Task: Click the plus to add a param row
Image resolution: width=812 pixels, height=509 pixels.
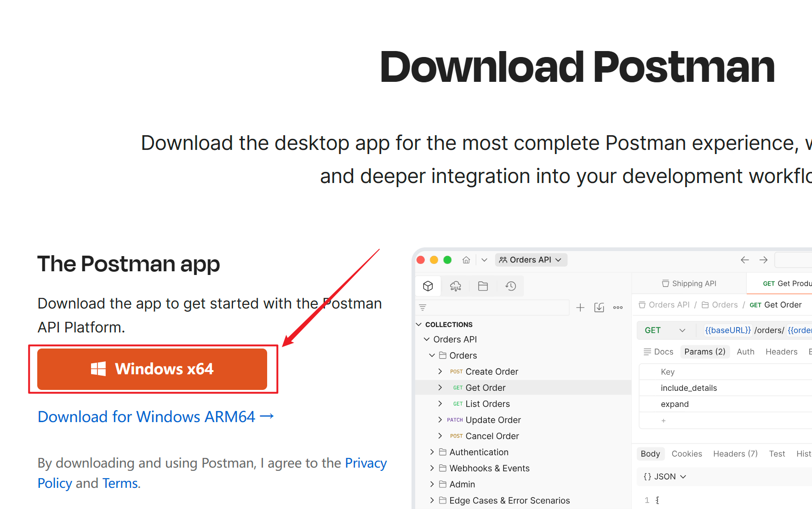Action: point(663,421)
